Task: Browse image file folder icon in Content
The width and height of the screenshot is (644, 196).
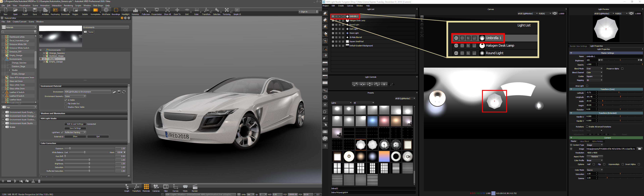Action: [x=640, y=149]
